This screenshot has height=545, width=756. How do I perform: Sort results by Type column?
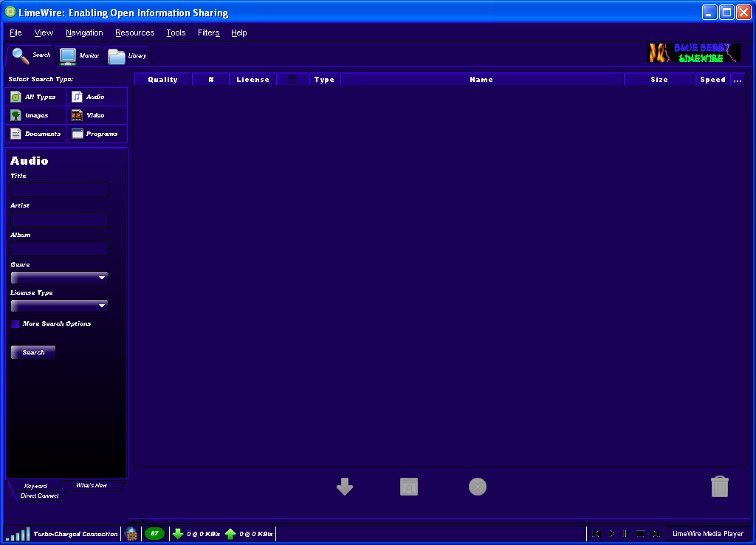[325, 80]
